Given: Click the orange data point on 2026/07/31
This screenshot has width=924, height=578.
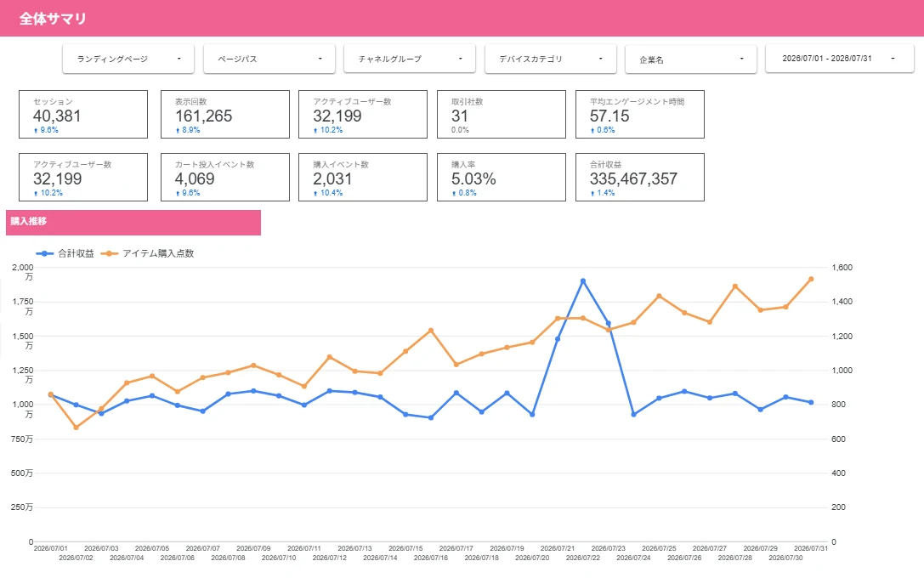Looking at the screenshot, I should click(811, 280).
